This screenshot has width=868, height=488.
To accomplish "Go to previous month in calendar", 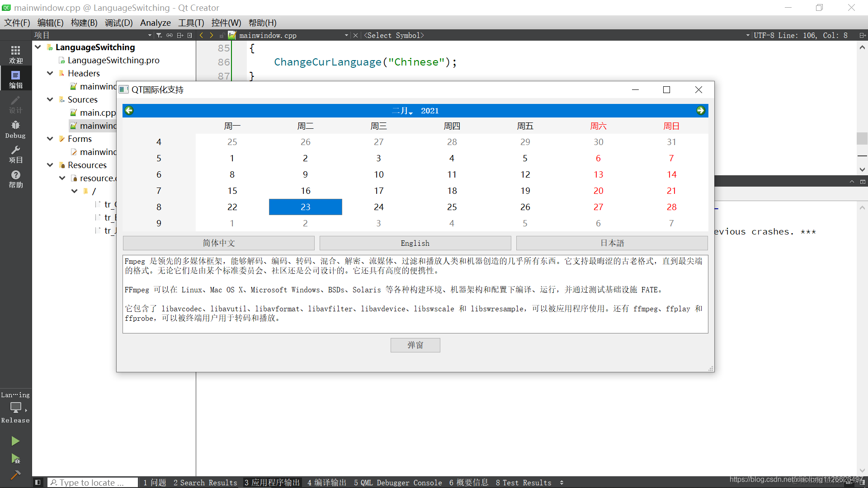I will pyautogui.click(x=129, y=110).
